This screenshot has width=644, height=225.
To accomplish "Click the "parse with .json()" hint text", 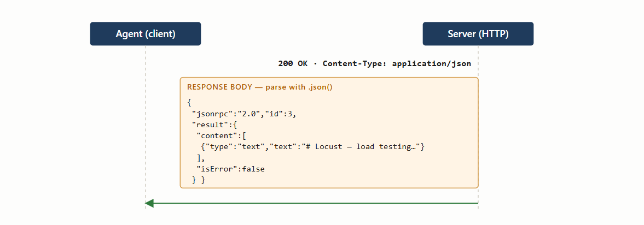I will coord(299,87).
